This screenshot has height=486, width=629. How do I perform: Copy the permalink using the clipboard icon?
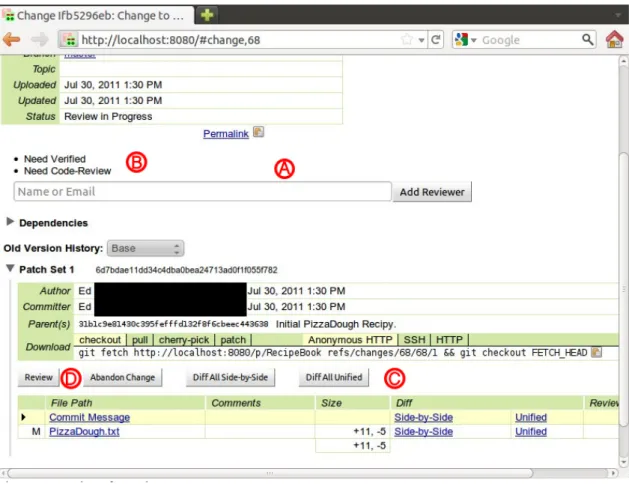[259, 132]
